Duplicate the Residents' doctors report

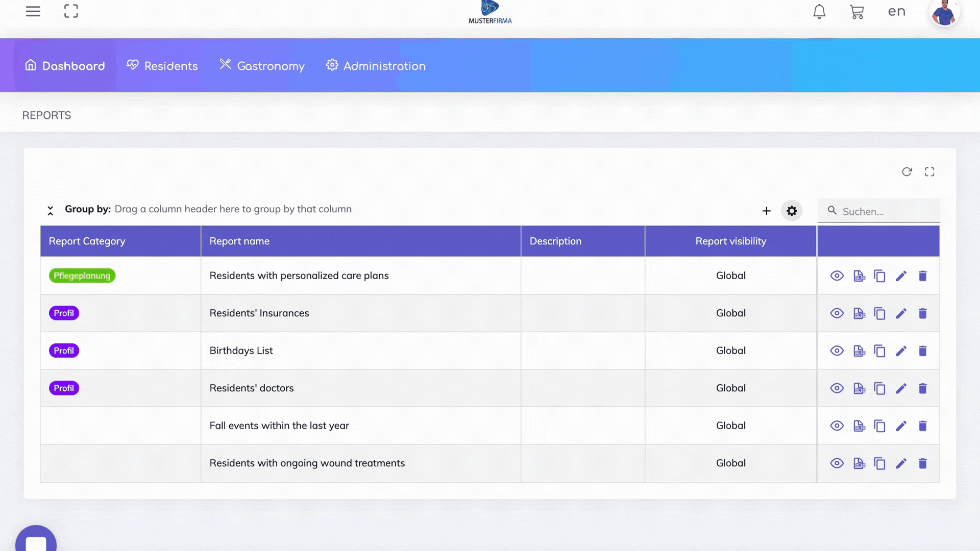click(879, 388)
